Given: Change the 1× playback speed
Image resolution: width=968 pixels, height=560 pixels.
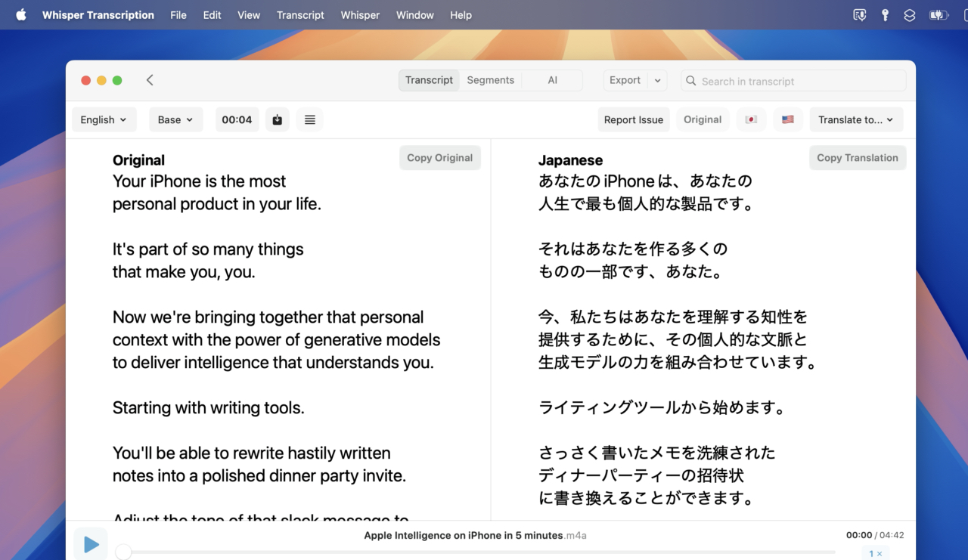Looking at the screenshot, I should click(x=876, y=554).
